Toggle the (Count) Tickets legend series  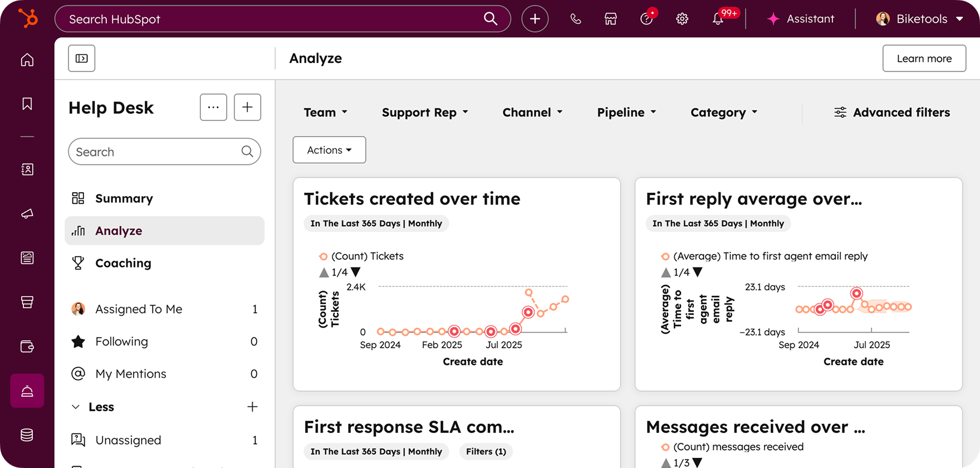tap(361, 256)
